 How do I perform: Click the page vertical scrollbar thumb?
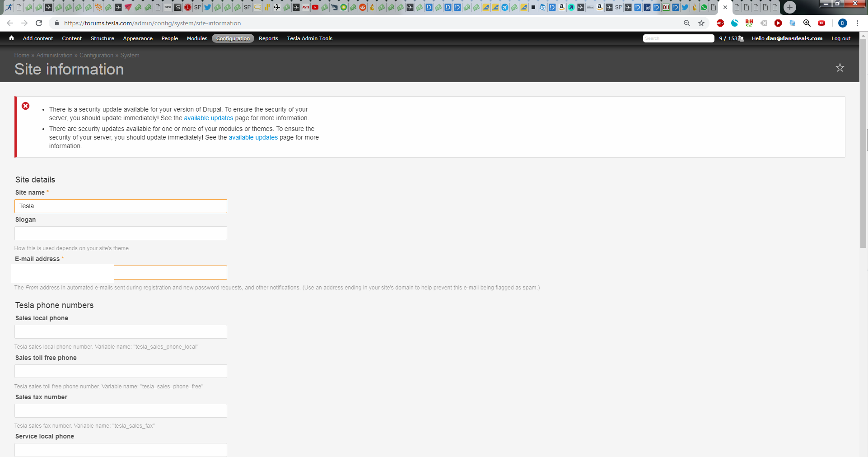[x=863, y=144]
